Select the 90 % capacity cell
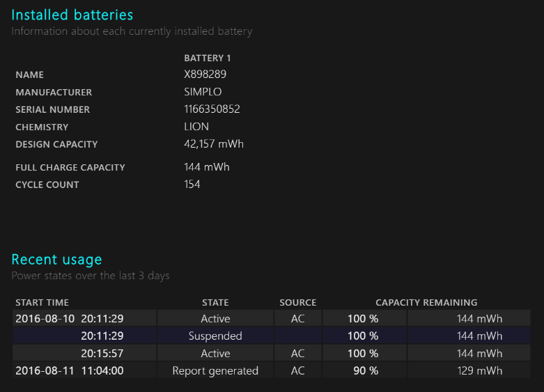This screenshot has height=392, width=544. (364, 370)
